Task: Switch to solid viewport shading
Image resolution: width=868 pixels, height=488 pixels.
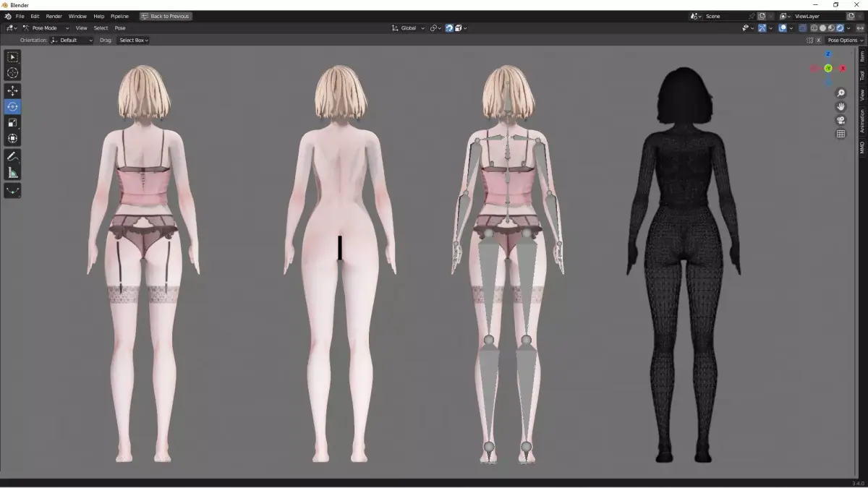Action: (822, 28)
